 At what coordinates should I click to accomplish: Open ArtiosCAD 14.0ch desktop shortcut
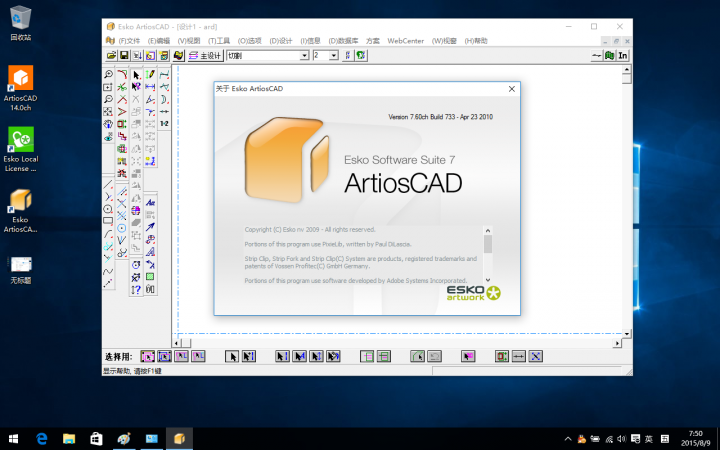click(x=20, y=88)
